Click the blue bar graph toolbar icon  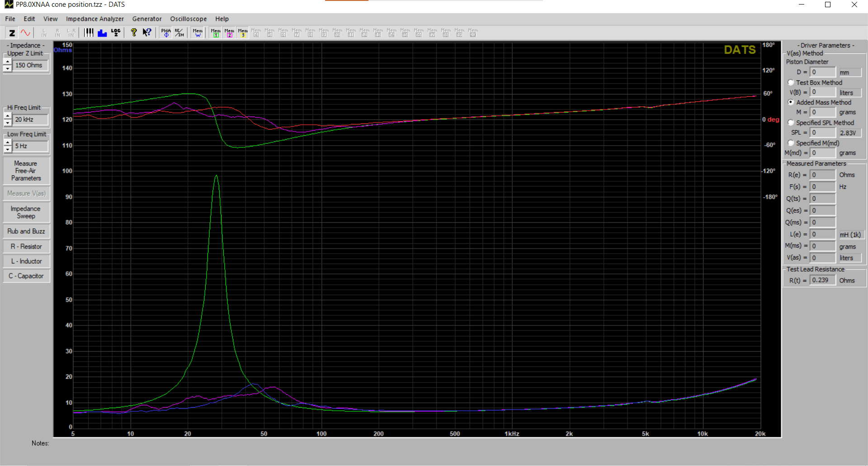[x=102, y=33]
